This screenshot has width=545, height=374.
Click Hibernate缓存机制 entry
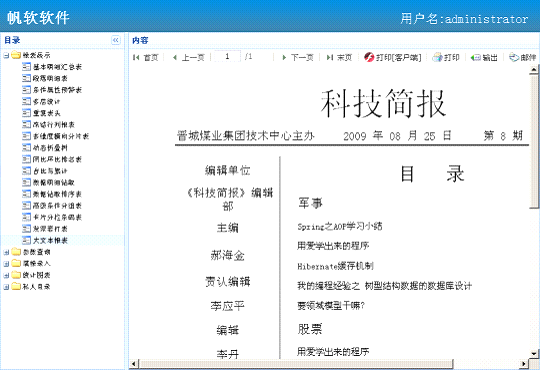335,266
